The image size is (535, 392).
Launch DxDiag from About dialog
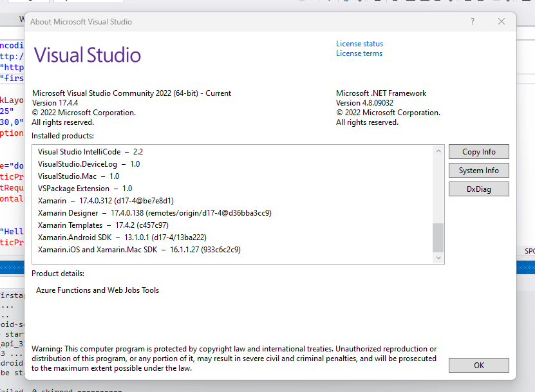[479, 189]
